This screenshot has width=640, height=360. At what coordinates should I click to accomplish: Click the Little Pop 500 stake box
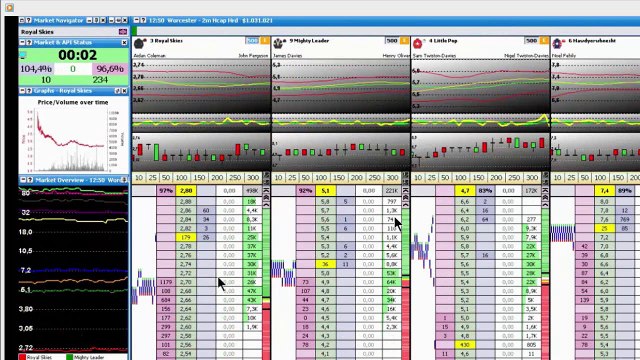click(x=531, y=40)
